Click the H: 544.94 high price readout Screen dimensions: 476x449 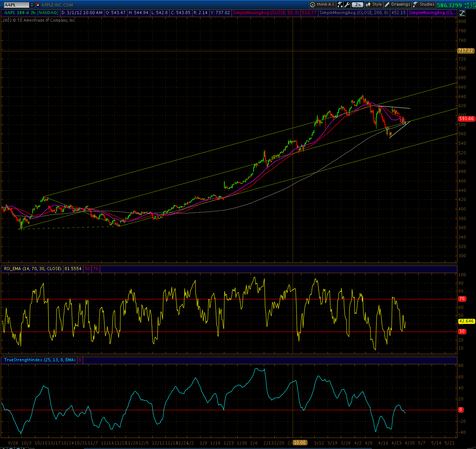click(x=139, y=13)
